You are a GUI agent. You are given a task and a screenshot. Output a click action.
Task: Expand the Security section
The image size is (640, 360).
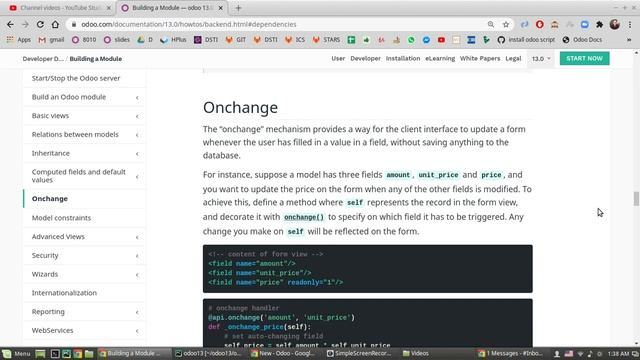point(84,255)
